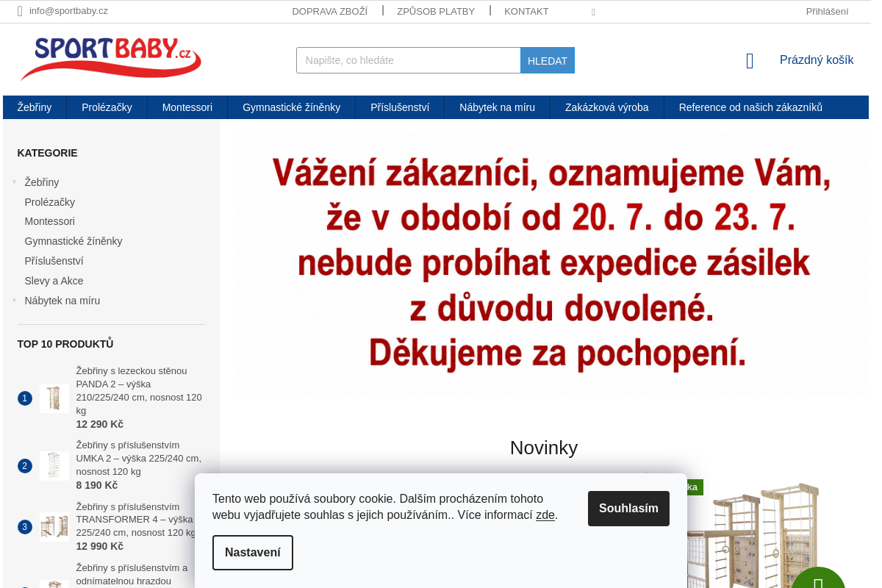Click rank badge number 1 in Top 10
882x588 pixels.
(25, 398)
